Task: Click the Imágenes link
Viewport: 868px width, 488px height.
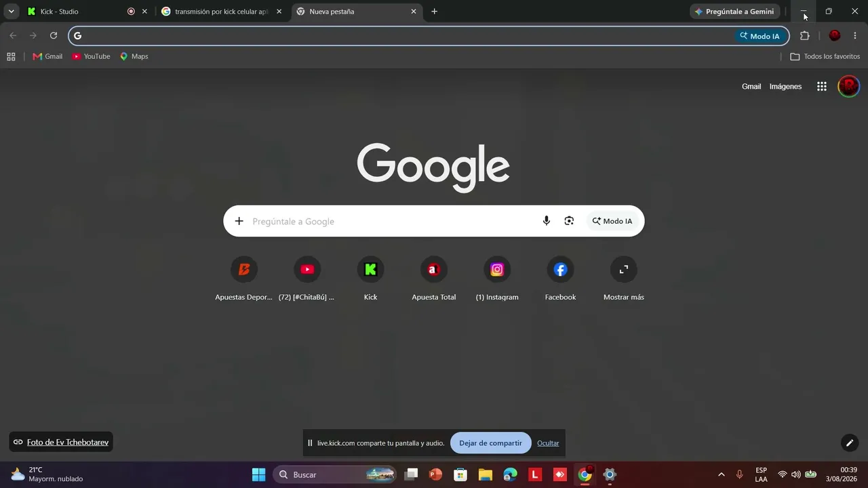Action: tap(785, 87)
